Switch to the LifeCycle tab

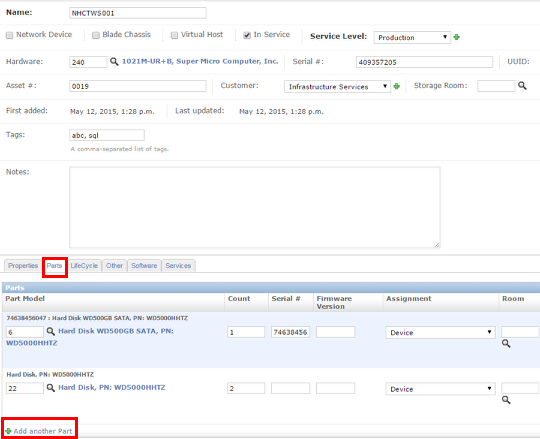tap(84, 266)
